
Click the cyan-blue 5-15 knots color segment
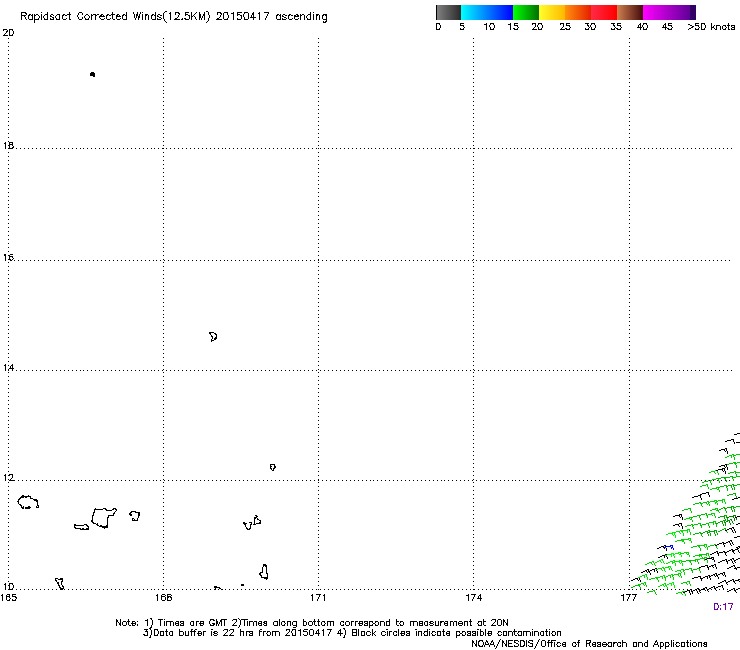click(x=487, y=12)
